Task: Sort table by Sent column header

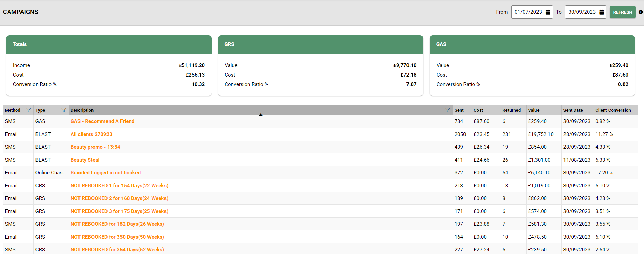Action: pyautogui.click(x=459, y=110)
